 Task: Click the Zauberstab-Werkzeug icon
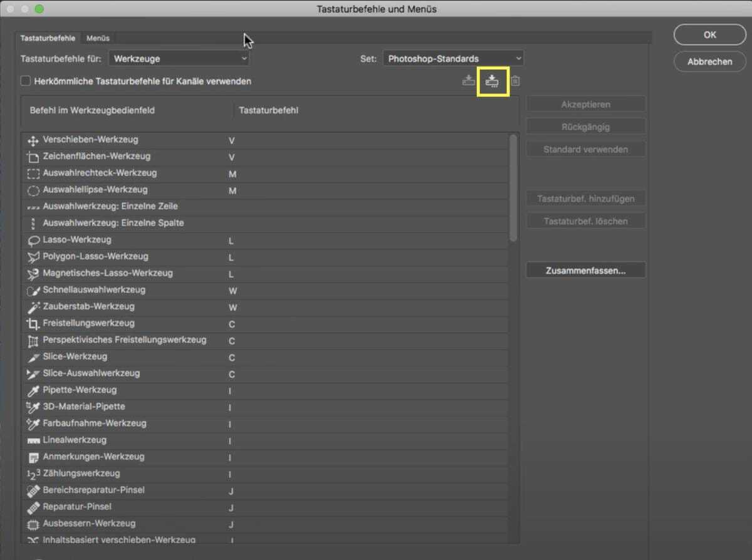pyautogui.click(x=32, y=307)
